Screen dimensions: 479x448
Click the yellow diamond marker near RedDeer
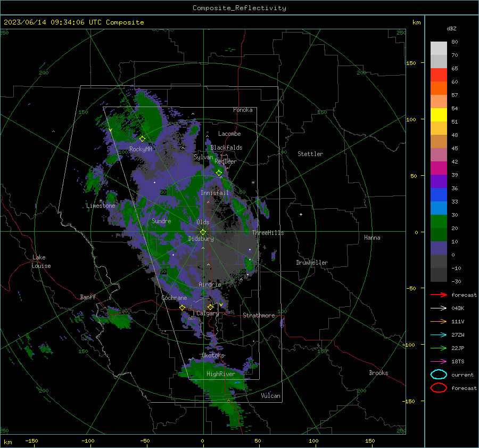(219, 173)
